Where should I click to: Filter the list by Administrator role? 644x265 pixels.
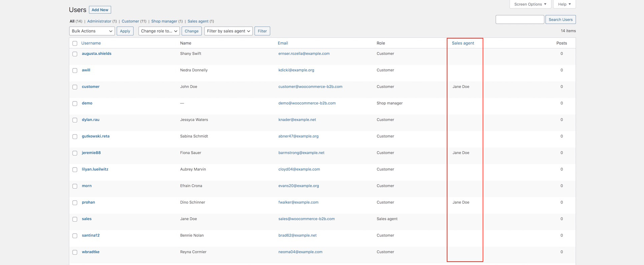click(99, 21)
